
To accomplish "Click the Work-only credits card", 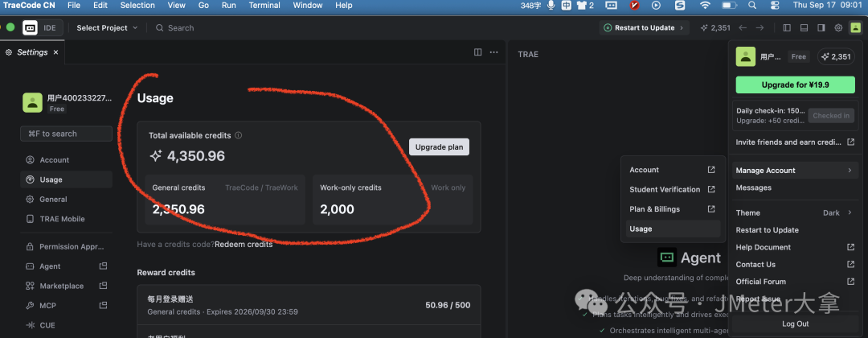I will click(392, 200).
